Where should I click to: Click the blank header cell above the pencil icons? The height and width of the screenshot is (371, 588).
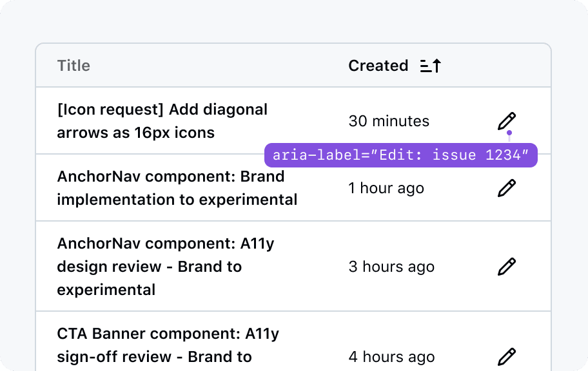pyautogui.click(x=507, y=66)
